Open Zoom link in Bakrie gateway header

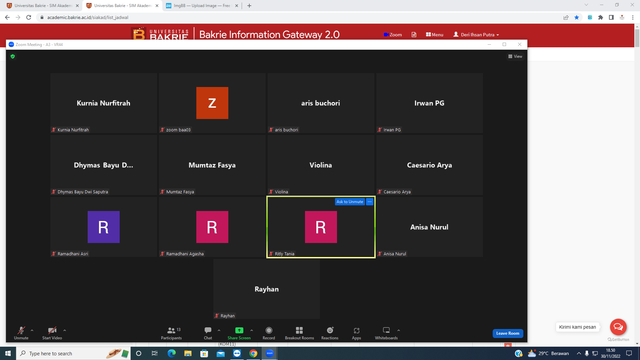pyautogui.click(x=393, y=35)
